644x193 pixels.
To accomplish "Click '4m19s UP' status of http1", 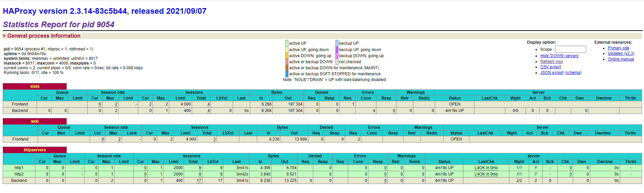I will tap(444, 168).
